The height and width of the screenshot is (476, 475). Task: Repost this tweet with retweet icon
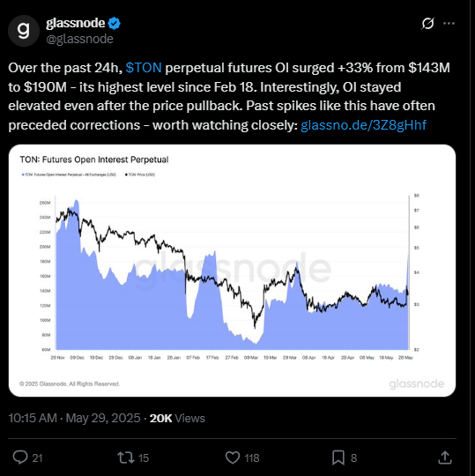[126, 457]
